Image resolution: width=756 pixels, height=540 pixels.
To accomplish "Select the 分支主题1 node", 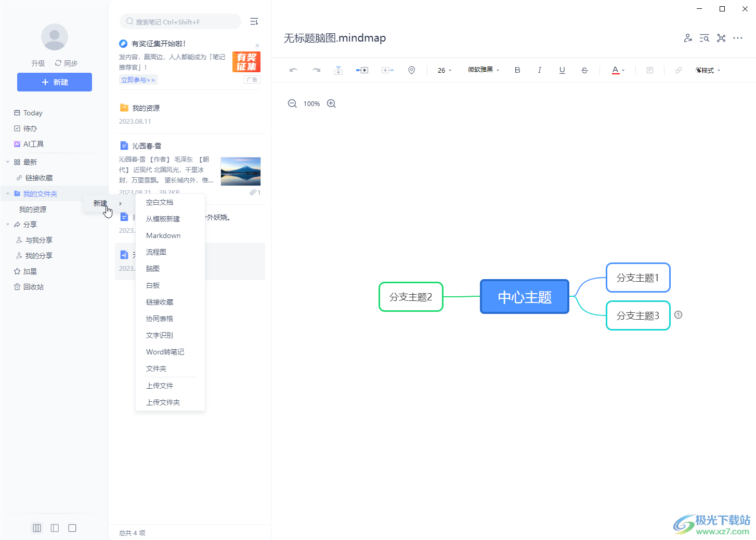I will [x=638, y=278].
